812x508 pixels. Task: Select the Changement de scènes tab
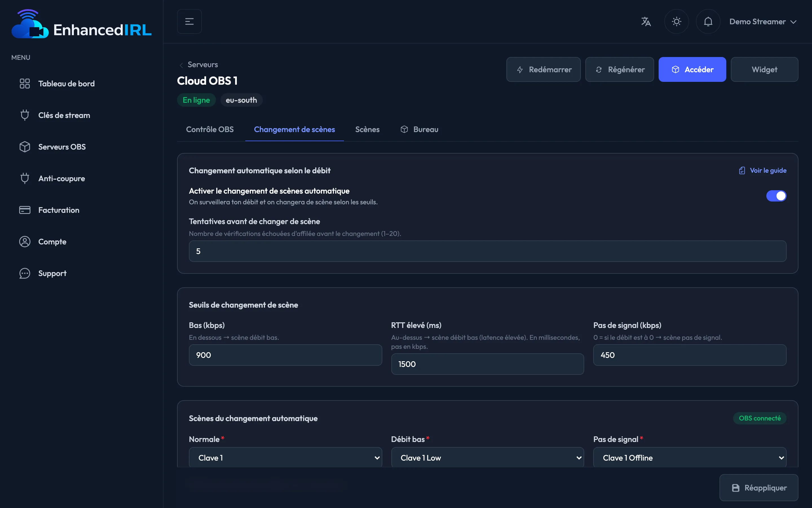pos(294,129)
